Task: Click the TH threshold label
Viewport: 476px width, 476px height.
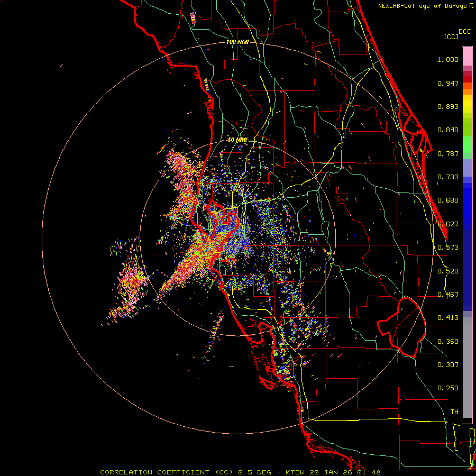Action: pos(454,412)
